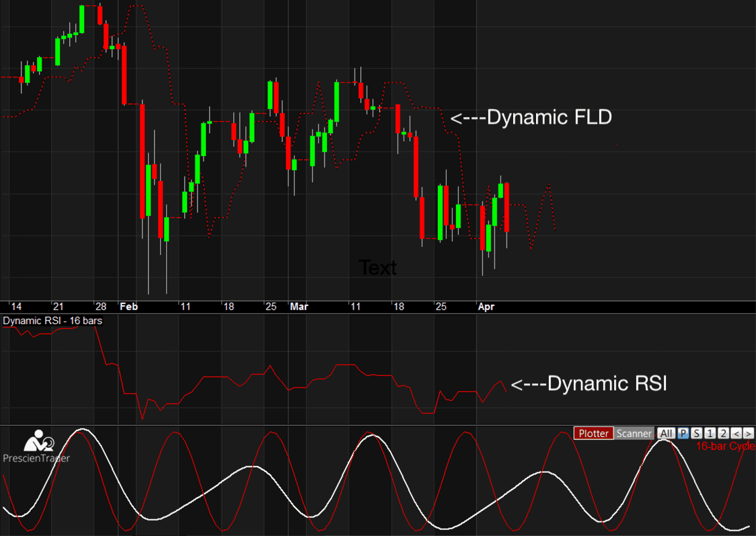756x536 pixels.
Task: Select view preset 1
Action: 710,433
